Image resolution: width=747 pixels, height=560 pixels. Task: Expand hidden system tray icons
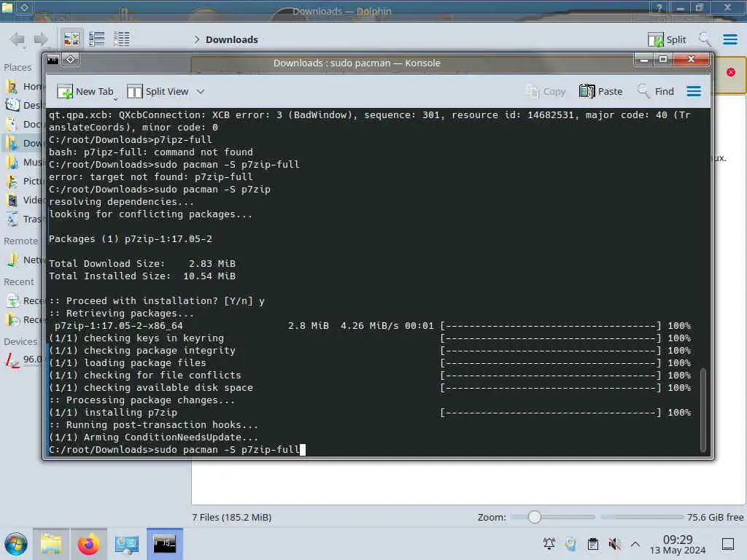(x=635, y=544)
